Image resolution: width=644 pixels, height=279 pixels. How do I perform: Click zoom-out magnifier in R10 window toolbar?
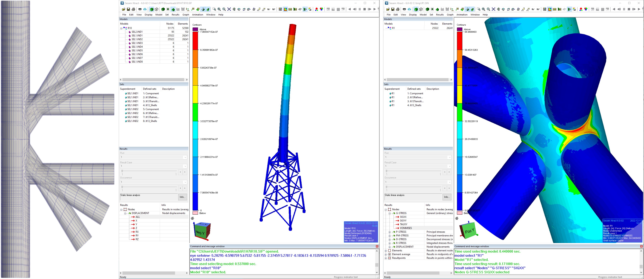[224, 9]
